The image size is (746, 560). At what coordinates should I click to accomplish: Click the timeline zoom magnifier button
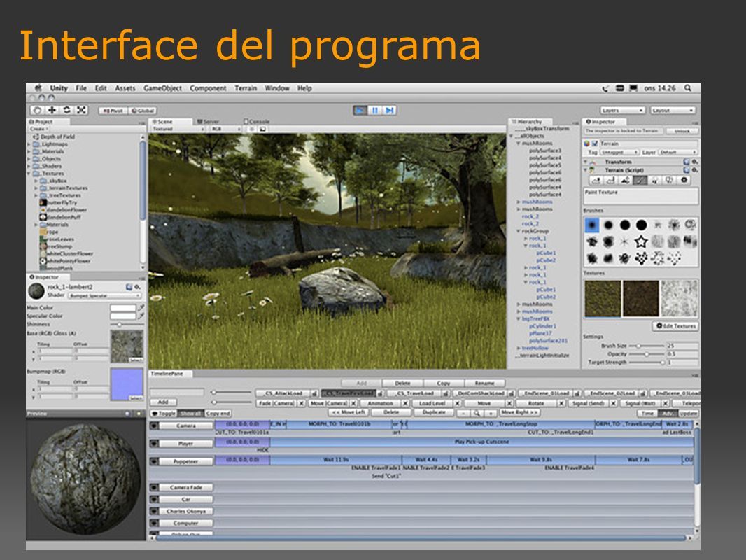pyautogui.click(x=477, y=414)
